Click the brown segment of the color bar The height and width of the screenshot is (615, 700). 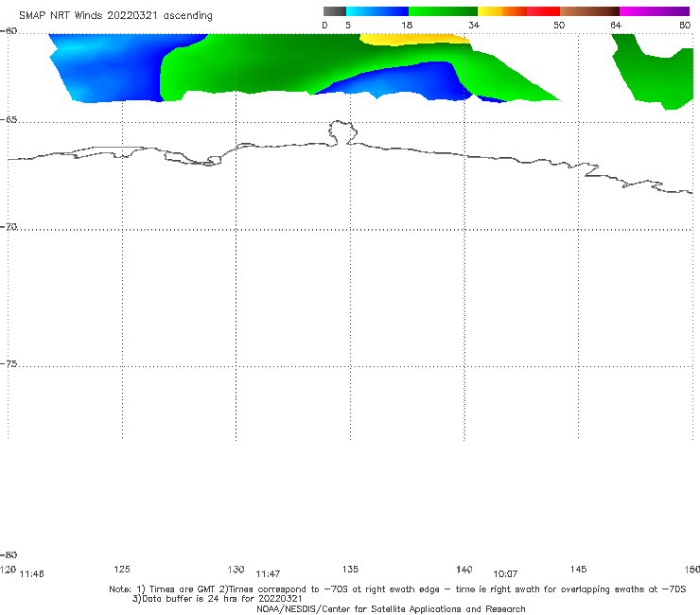click(589, 11)
